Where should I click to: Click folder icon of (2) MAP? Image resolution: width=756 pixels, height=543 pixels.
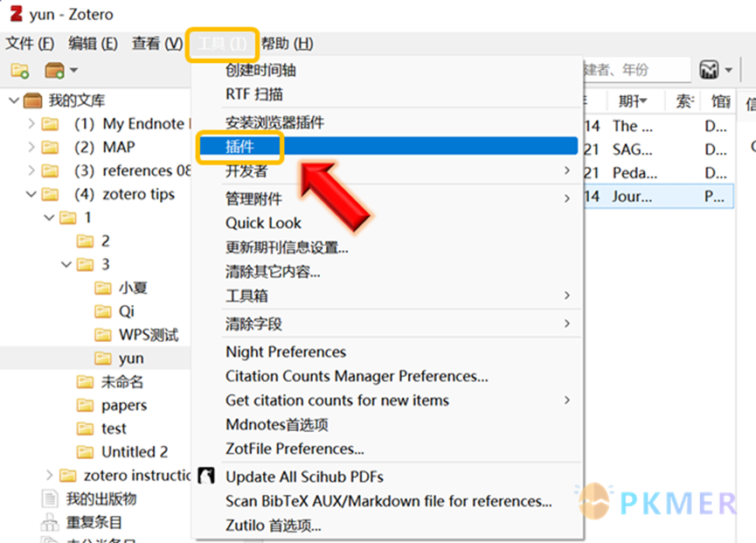50,147
